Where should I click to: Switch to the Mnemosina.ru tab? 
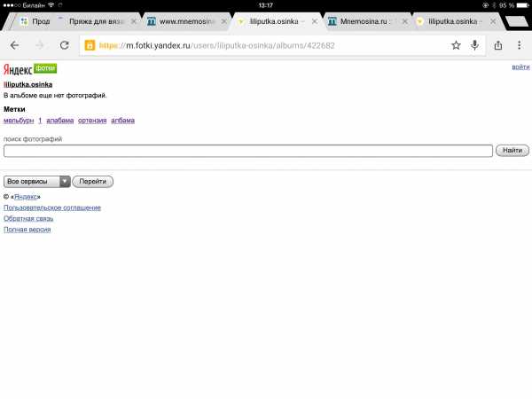364,20
